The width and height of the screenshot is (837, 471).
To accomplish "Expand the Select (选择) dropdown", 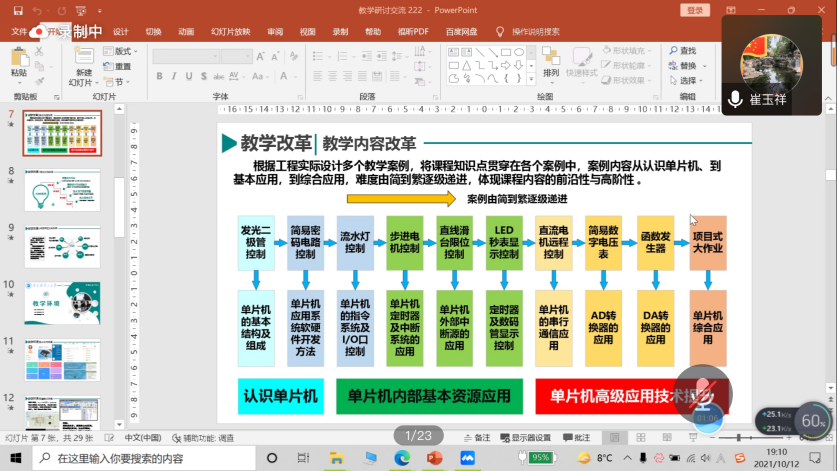I will tap(690, 80).
